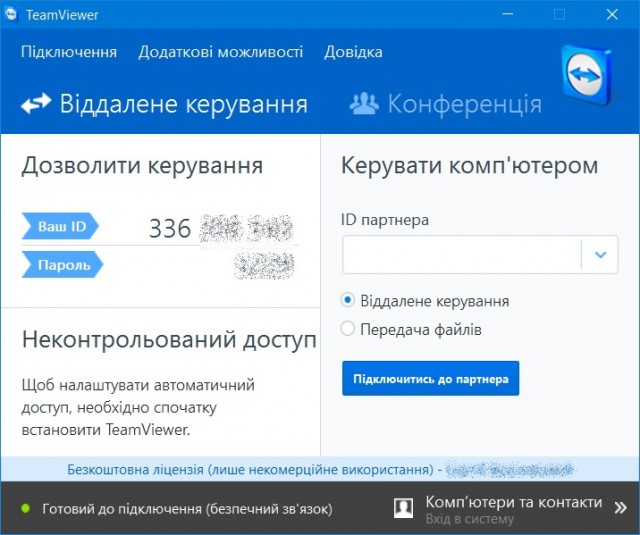This screenshot has width=640, height=535.
Task: Expand contacts panel with double chevron
Action: click(620, 508)
